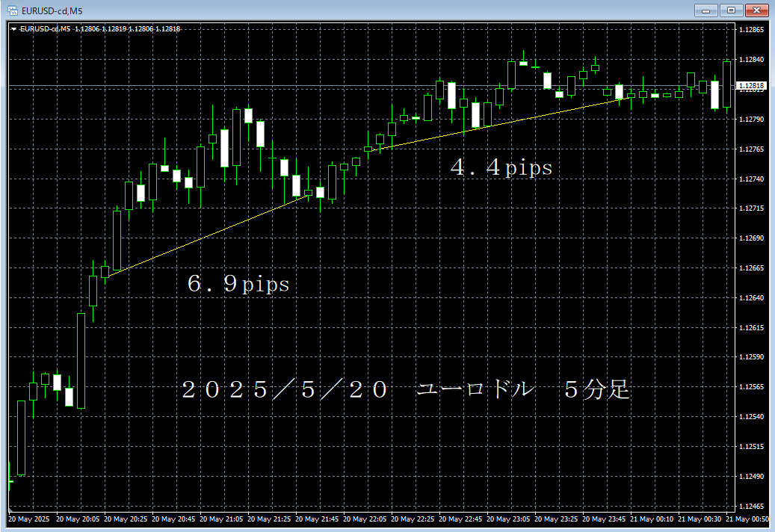
Task: Expand the chart symbol triangle near EURUSD-cd,M5
Action: click(x=14, y=29)
